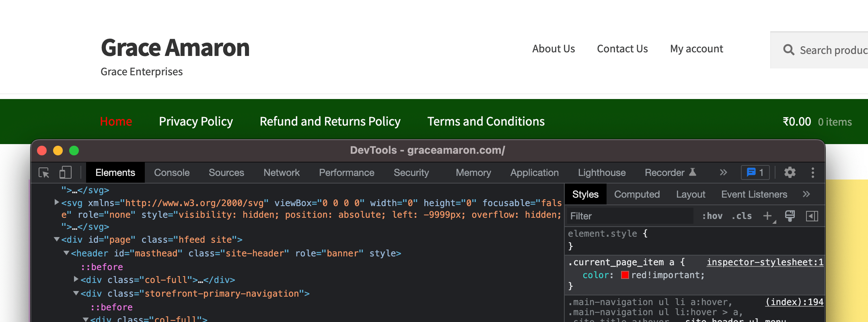Show more DevTools panel tabs
Screen dimensions: 868x322
coord(723,173)
